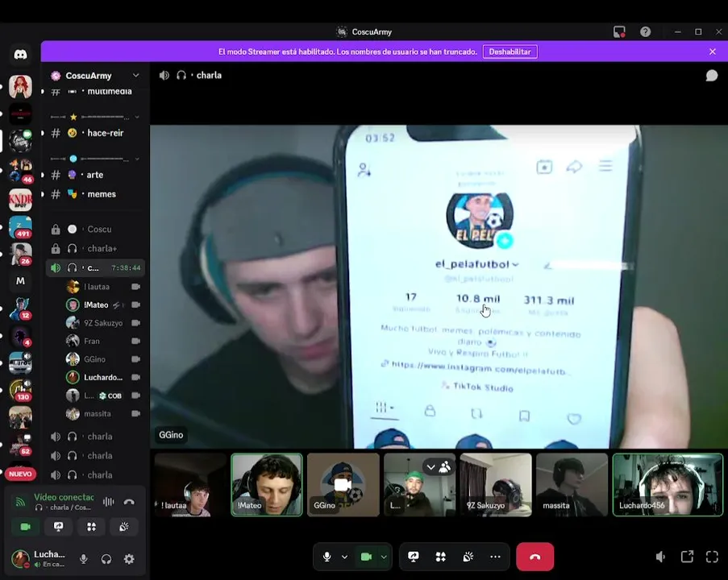Open User Settings gear icon

click(129, 559)
